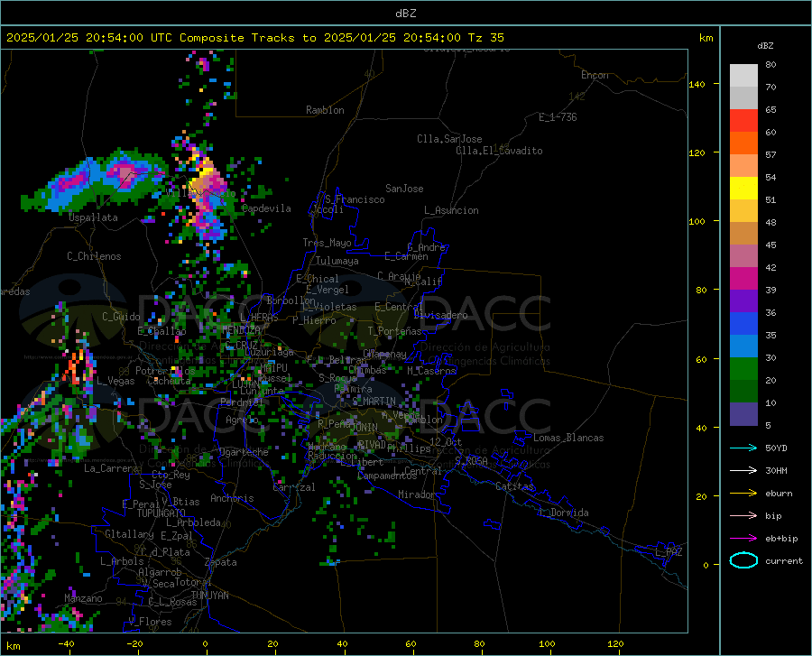The width and height of the screenshot is (812, 656).
Task: Select the salmon 54-57 dBZ swatch
Action: 743,166
